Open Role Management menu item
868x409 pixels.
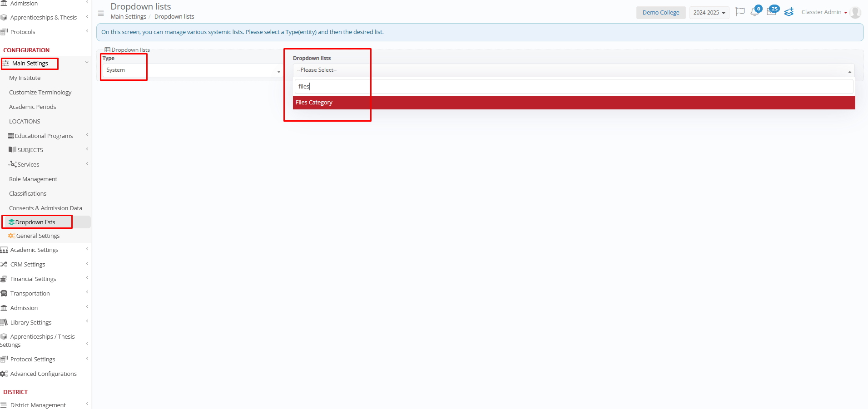33,179
